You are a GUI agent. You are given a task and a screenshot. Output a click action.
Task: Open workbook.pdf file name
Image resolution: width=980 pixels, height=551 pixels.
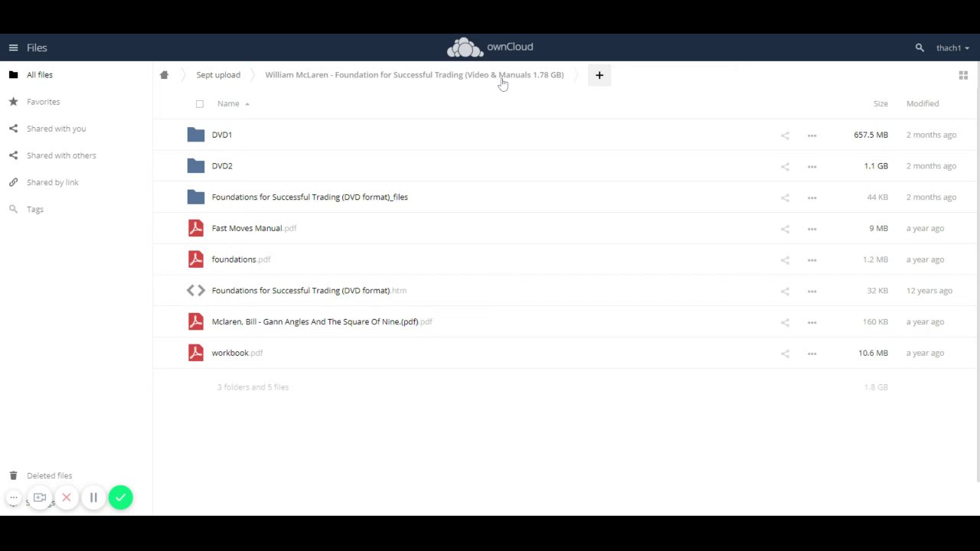click(x=237, y=353)
